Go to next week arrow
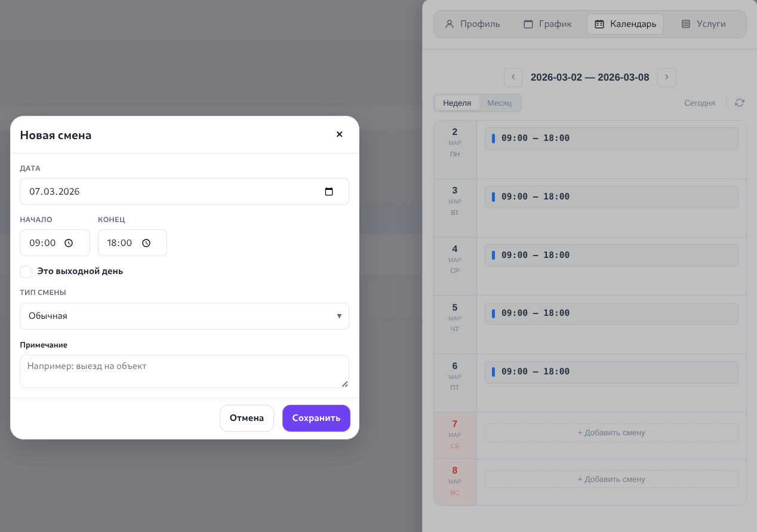The width and height of the screenshot is (757, 532). [x=666, y=78]
